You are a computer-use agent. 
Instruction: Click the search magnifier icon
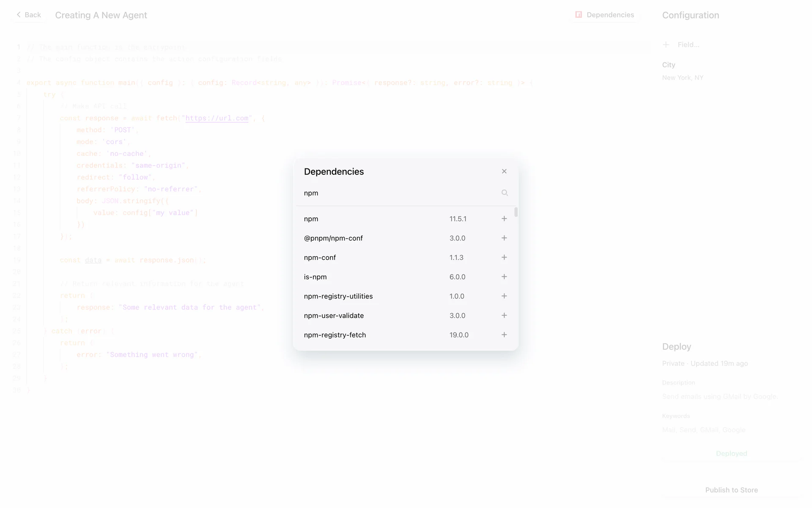505,193
